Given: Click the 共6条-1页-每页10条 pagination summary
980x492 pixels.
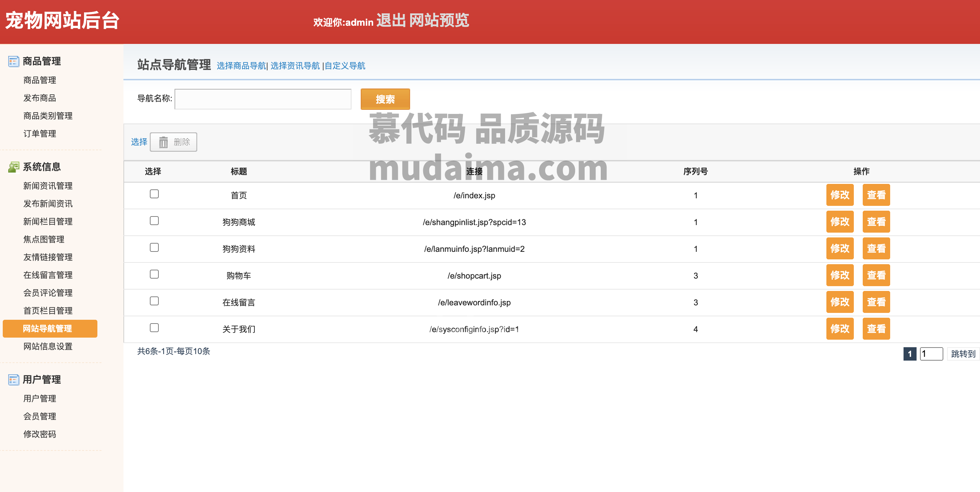Looking at the screenshot, I should coord(174,351).
